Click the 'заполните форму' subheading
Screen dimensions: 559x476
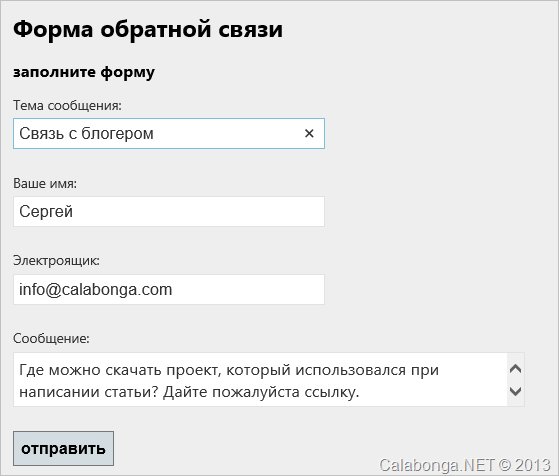click(x=84, y=72)
